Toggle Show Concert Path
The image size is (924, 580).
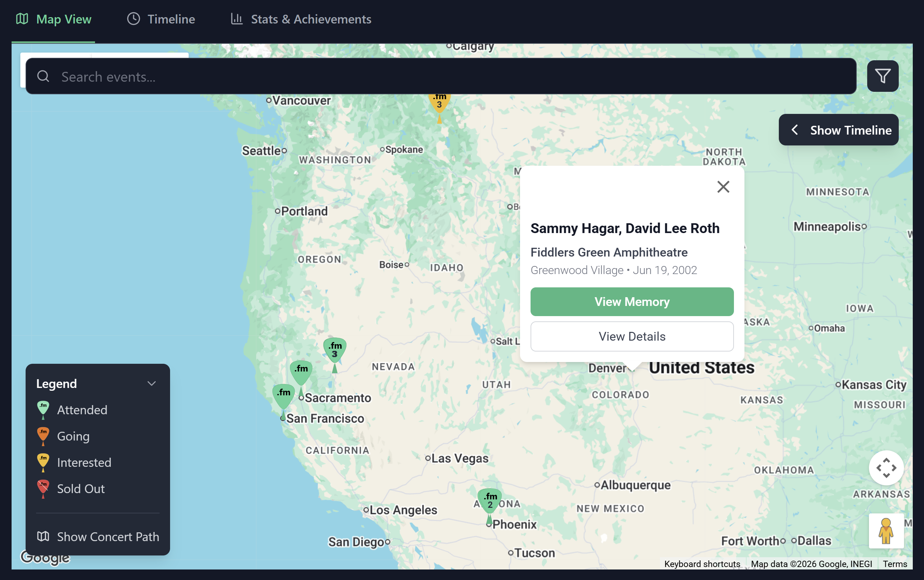coord(98,536)
